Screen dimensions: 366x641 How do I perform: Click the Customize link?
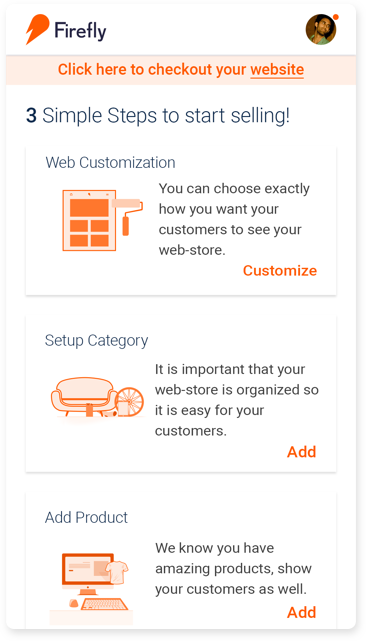click(x=280, y=271)
